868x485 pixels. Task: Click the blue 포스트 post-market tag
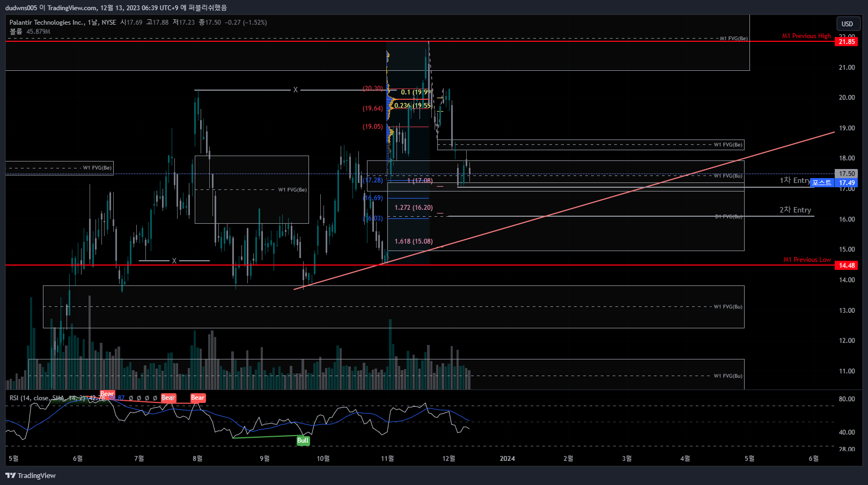click(822, 183)
